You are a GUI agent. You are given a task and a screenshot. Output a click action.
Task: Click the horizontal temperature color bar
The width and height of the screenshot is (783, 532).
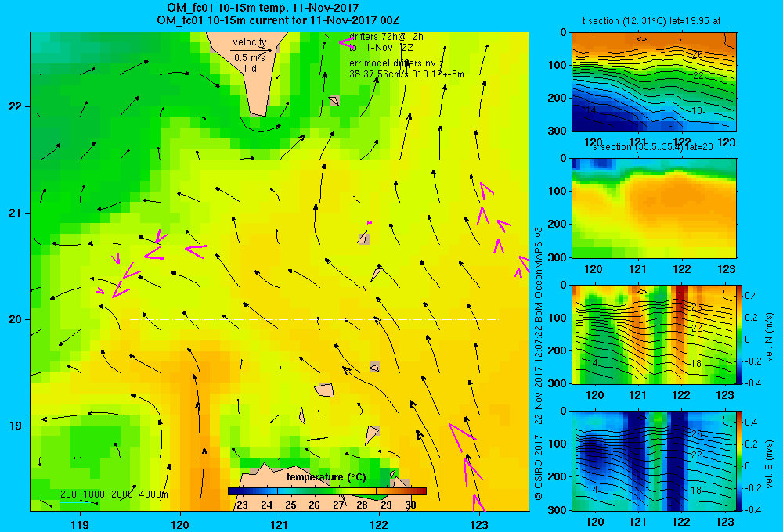327,491
